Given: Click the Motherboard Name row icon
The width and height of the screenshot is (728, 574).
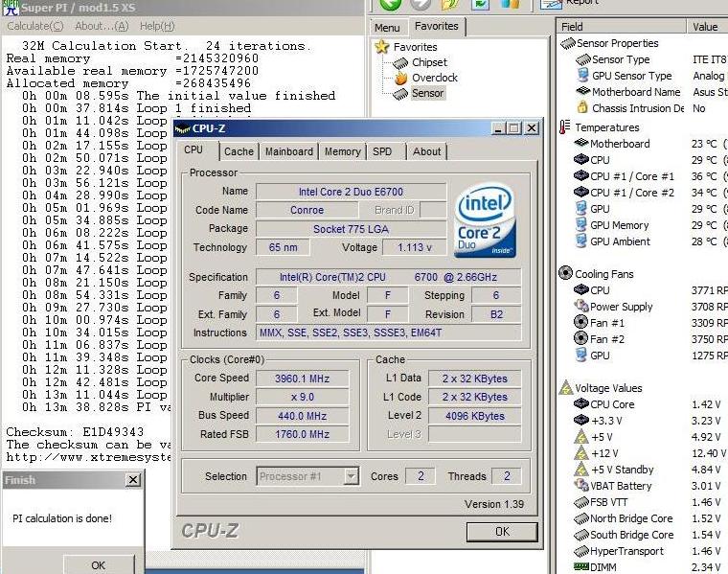Looking at the screenshot, I should point(582,91).
